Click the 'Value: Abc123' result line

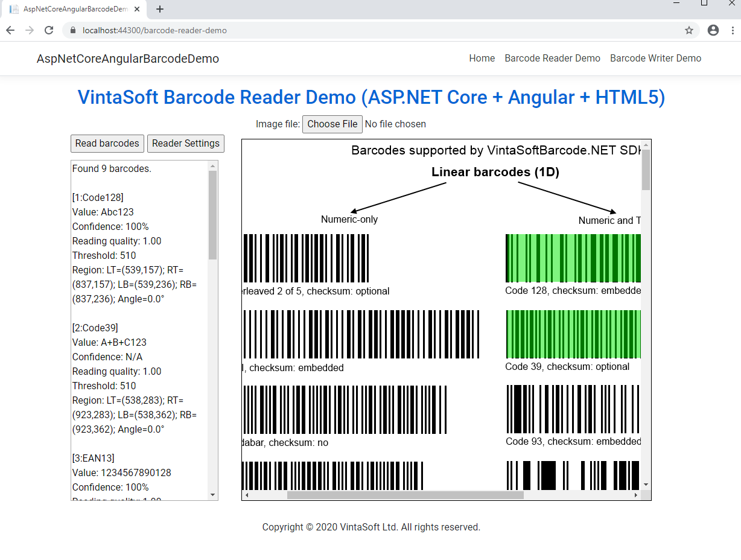103,212
